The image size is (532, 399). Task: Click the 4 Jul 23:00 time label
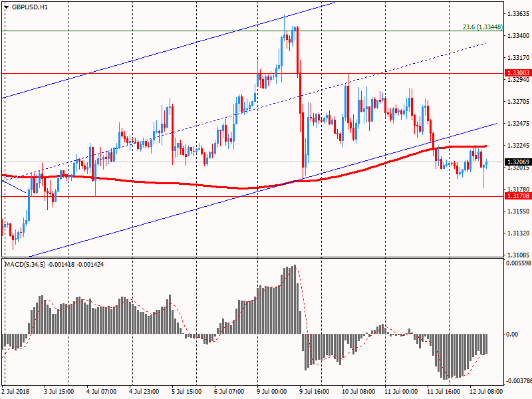[144, 391]
